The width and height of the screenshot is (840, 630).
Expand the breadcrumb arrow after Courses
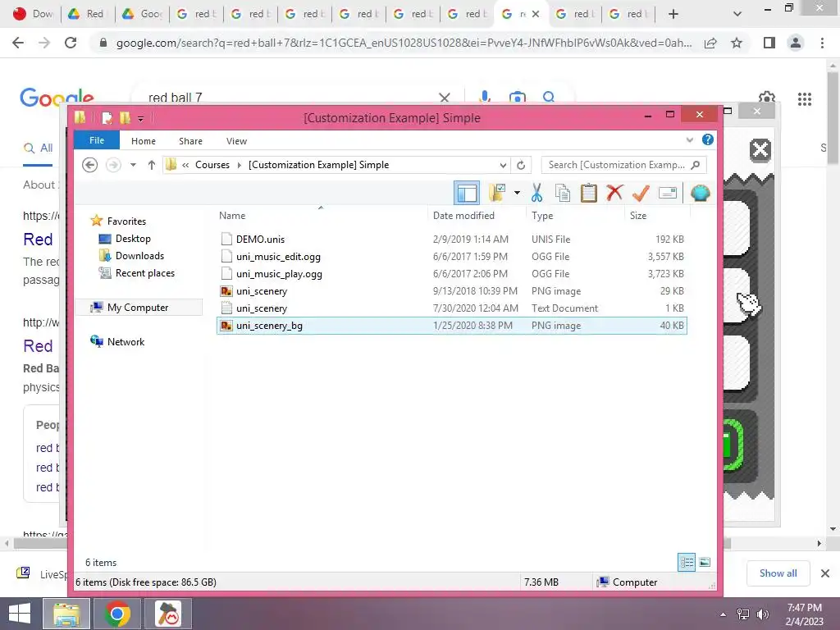(x=240, y=165)
